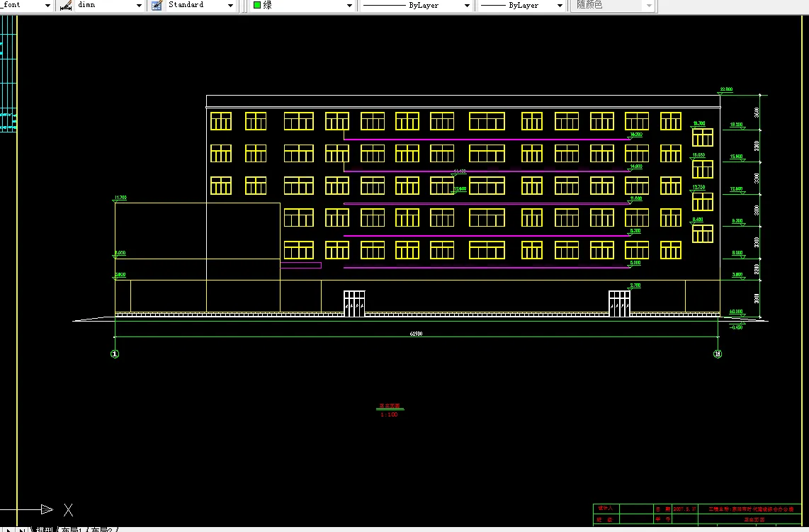The width and height of the screenshot is (809, 532).
Task: Select the 11.700 elevation mark on left annex
Action: pyautogui.click(x=120, y=198)
